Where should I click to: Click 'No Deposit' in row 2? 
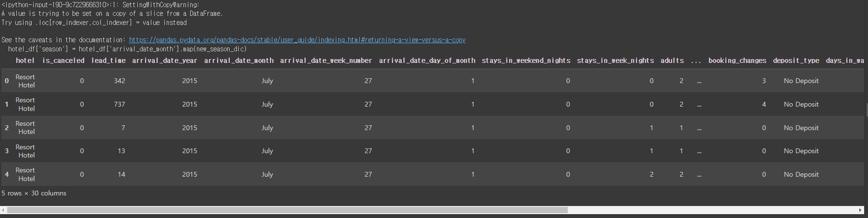801,128
